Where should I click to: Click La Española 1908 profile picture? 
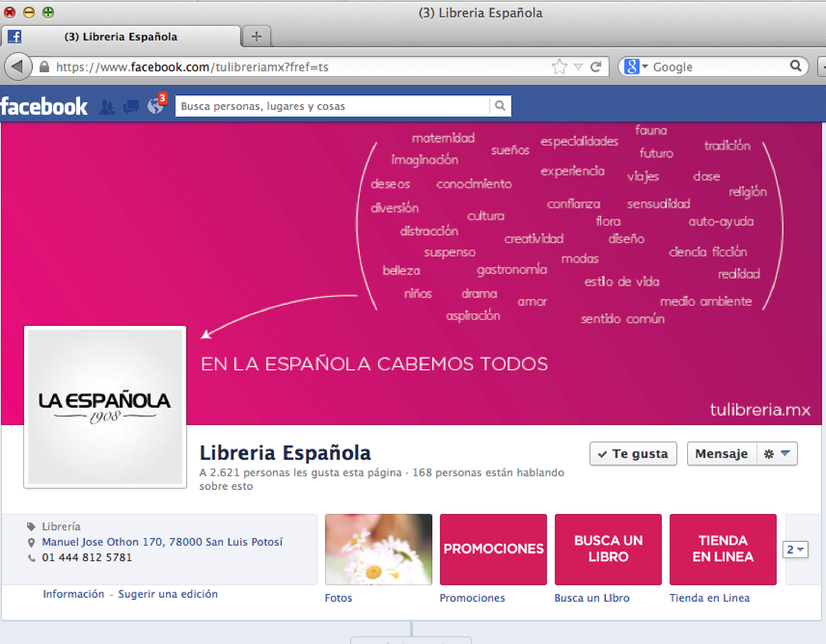[x=105, y=407]
